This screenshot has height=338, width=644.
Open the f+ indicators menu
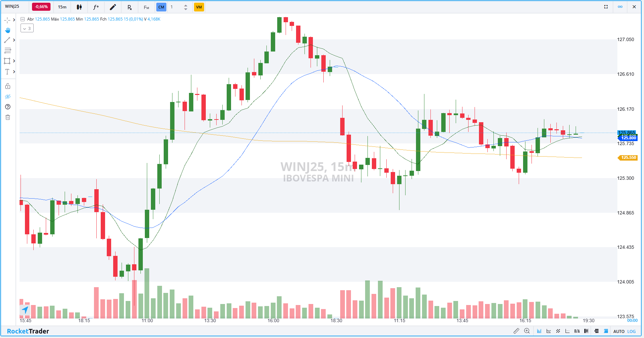point(96,7)
